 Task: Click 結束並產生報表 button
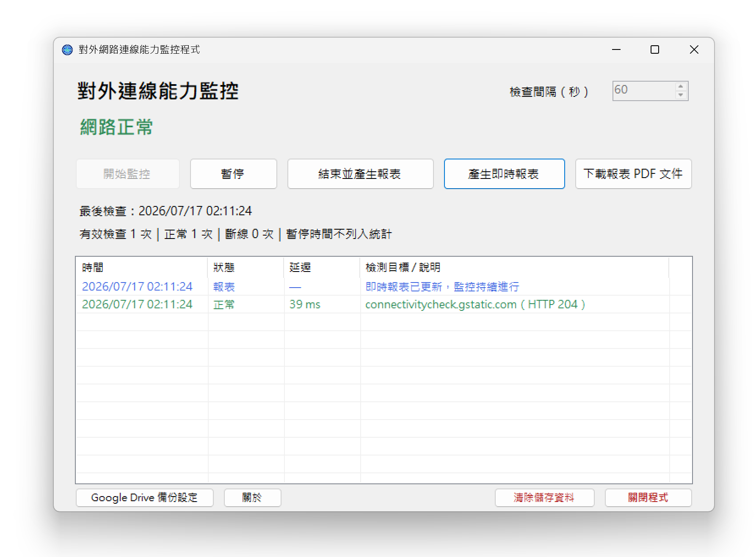[360, 174]
